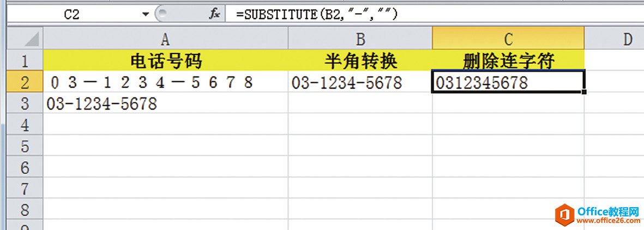Image resolution: width=644 pixels, height=230 pixels.
Task: Select column A header
Action: (165, 39)
